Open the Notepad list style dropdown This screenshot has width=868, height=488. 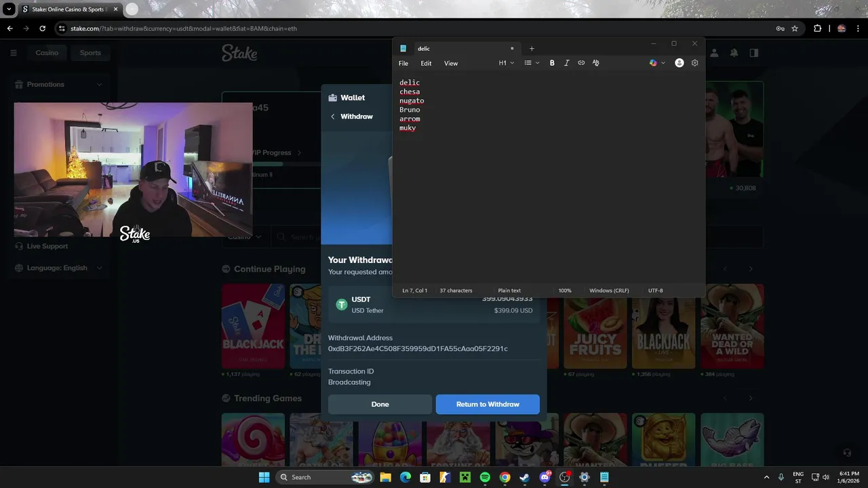(532, 63)
